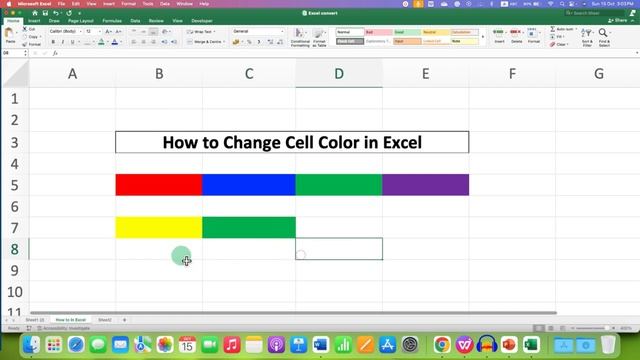Open the Copy dropdown arrow

tap(40, 37)
